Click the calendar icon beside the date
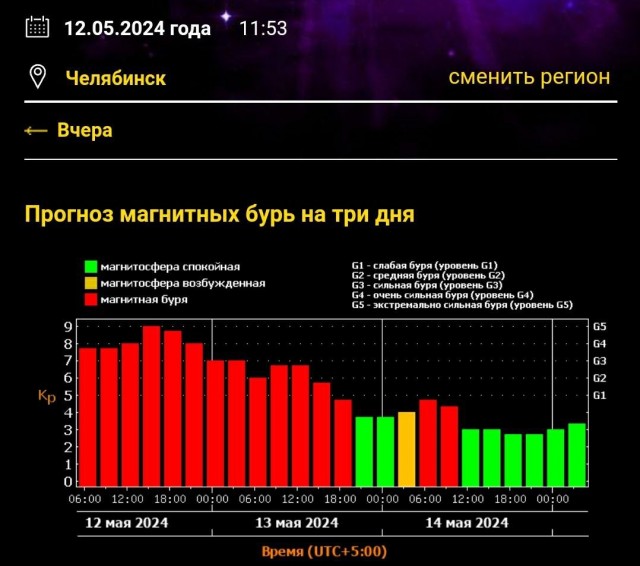This screenshot has width=640, height=566. 37,27
